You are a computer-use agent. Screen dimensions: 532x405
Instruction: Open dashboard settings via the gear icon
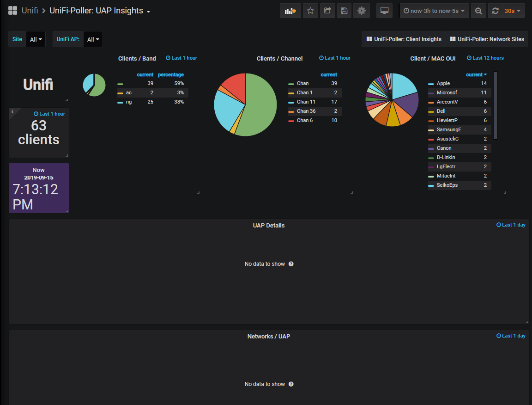coord(361,10)
